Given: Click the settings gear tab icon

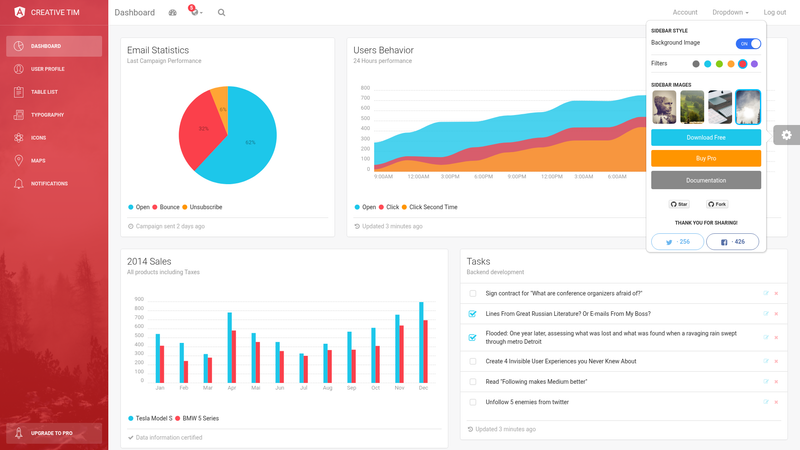Looking at the screenshot, I should pos(787,135).
